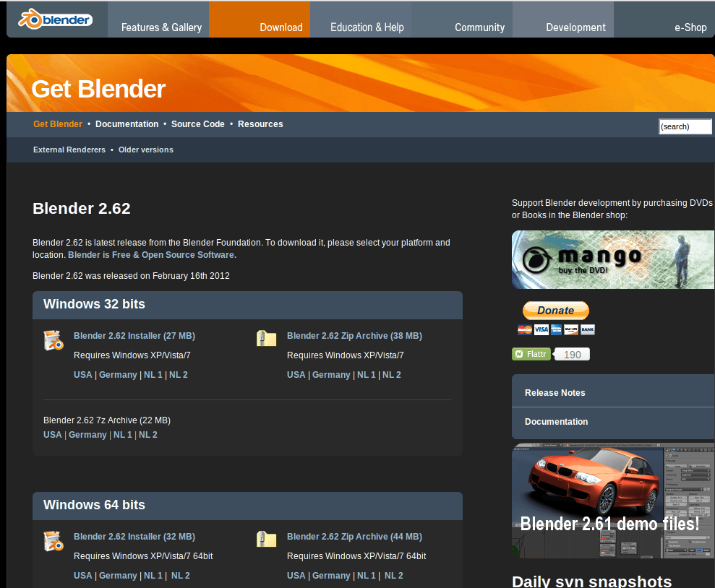Download 32-bit installer from USA mirror
Image resolution: width=715 pixels, height=588 pixels.
[83, 375]
